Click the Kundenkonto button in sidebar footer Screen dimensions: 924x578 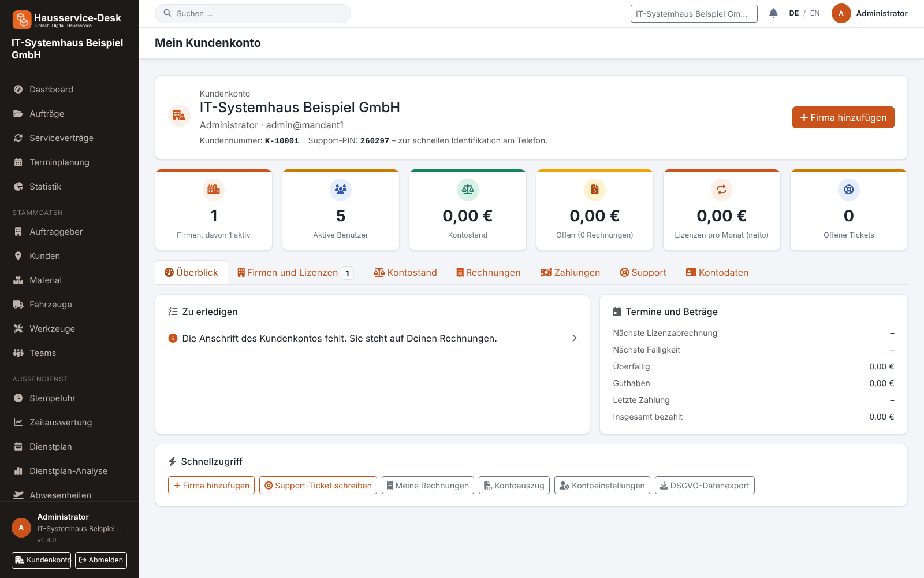(42, 560)
